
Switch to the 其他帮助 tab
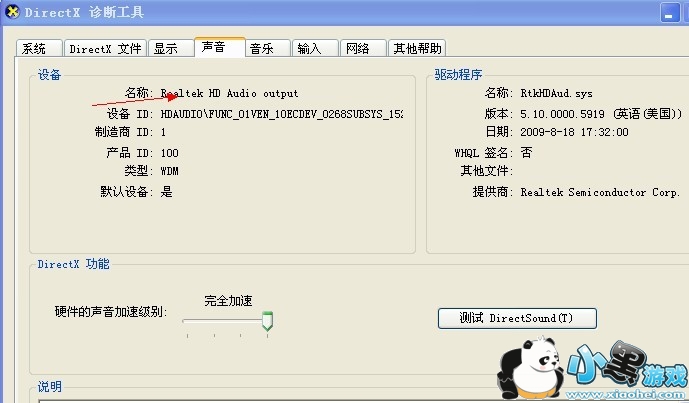pyautogui.click(x=417, y=48)
